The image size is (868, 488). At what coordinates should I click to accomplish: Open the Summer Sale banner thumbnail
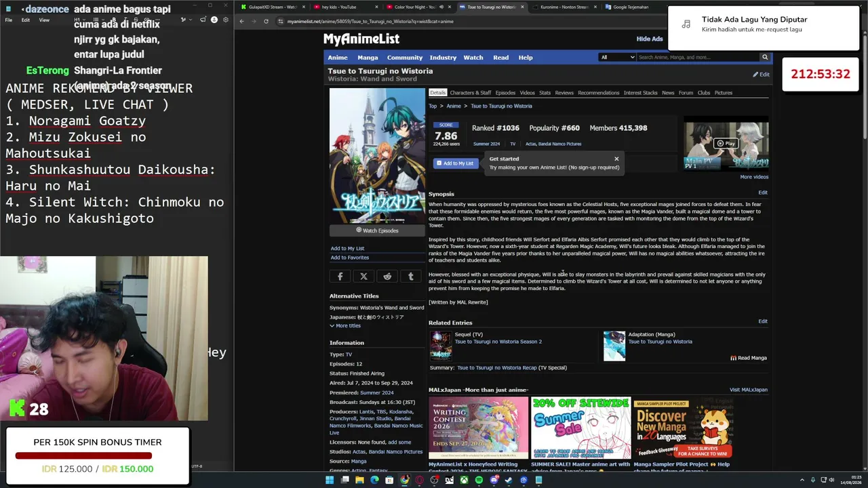[581, 428]
